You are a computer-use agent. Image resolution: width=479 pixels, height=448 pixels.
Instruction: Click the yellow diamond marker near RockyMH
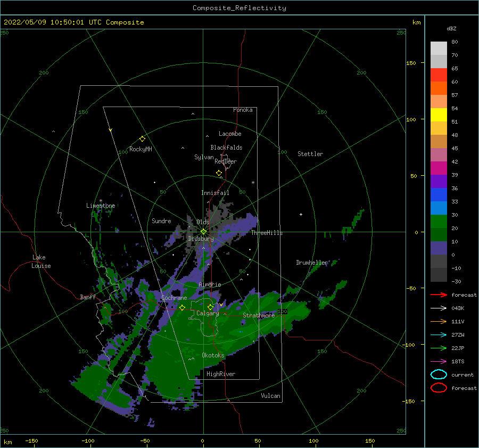[x=142, y=139]
